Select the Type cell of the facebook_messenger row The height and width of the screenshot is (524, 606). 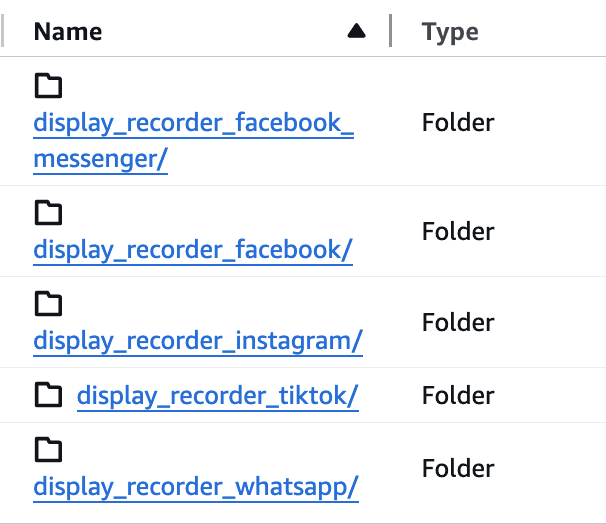coord(458,123)
